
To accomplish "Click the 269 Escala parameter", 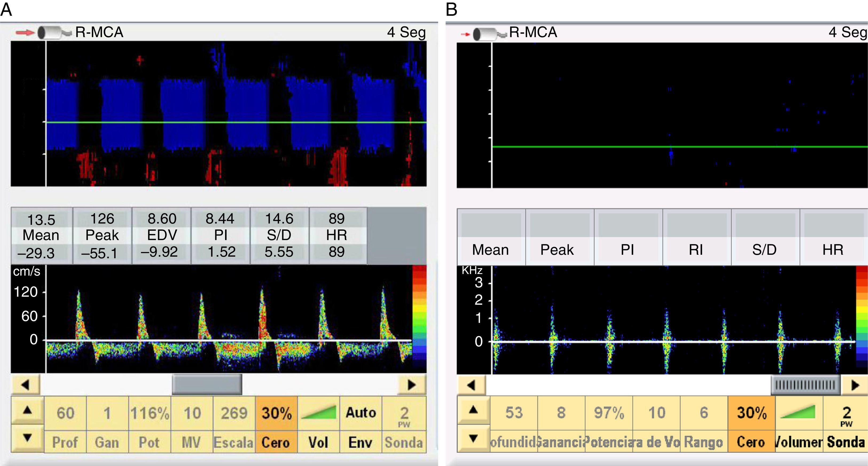I will coord(234,413).
